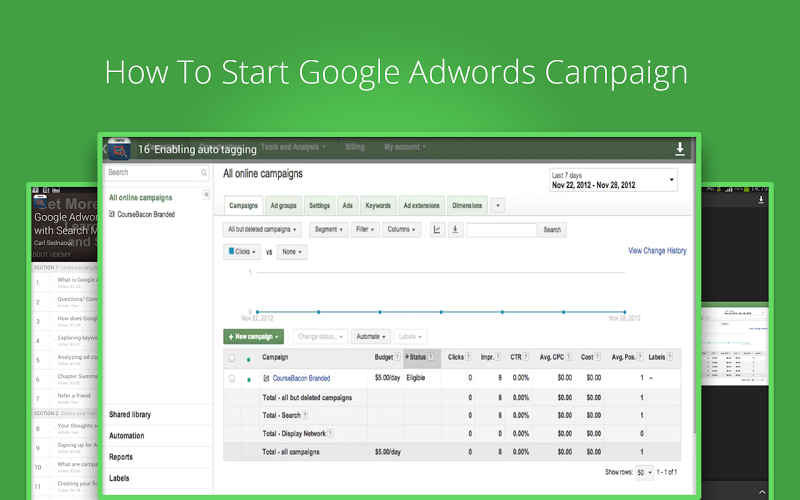Click the New campaign button
The width and height of the screenshot is (800, 500).
[254, 337]
